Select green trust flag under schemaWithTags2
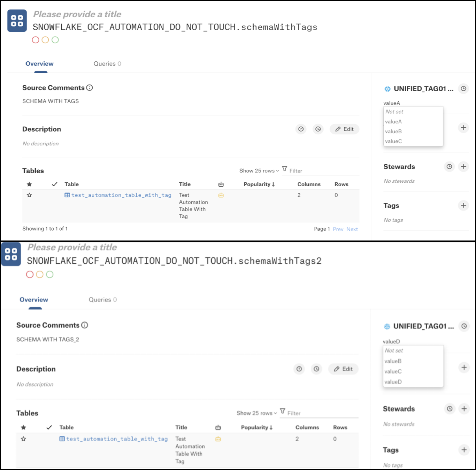The width and height of the screenshot is (476, 470). pyautogui.click(x=50, y=274)
